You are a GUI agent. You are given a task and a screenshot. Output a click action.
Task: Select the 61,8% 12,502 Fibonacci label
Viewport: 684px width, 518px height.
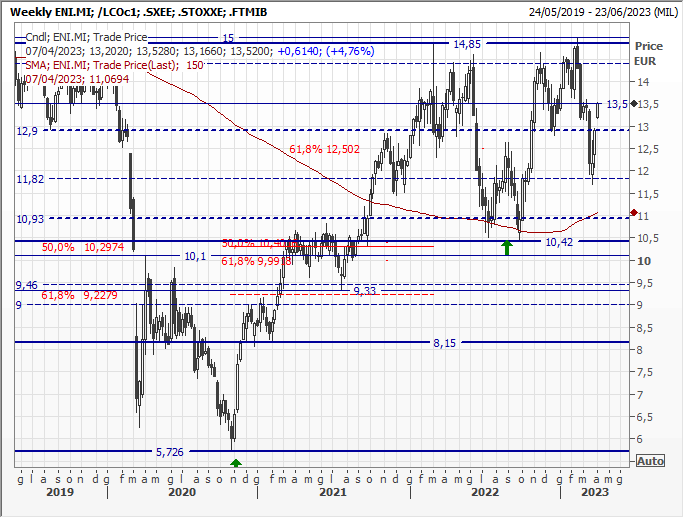[x=324, y=149]
